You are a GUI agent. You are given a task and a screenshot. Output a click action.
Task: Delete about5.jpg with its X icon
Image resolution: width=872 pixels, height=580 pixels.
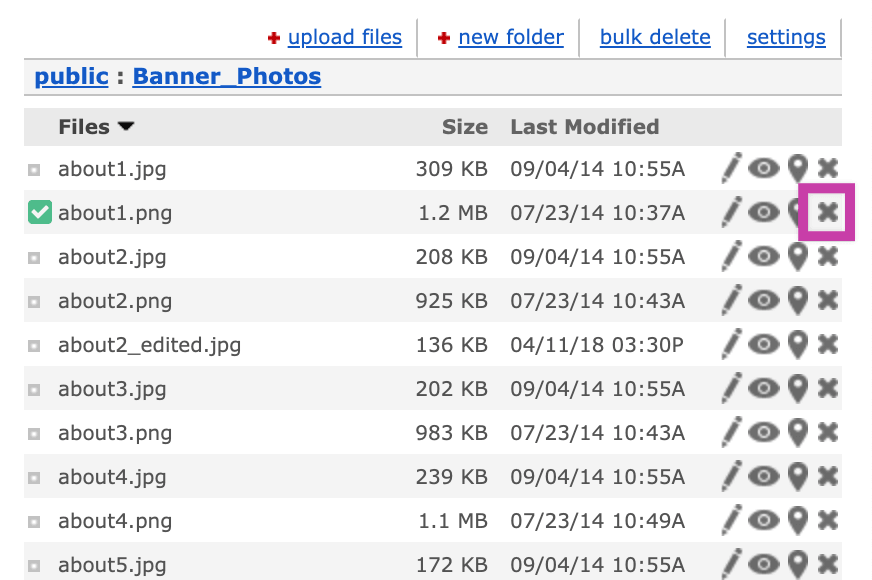tap(828, 564)
